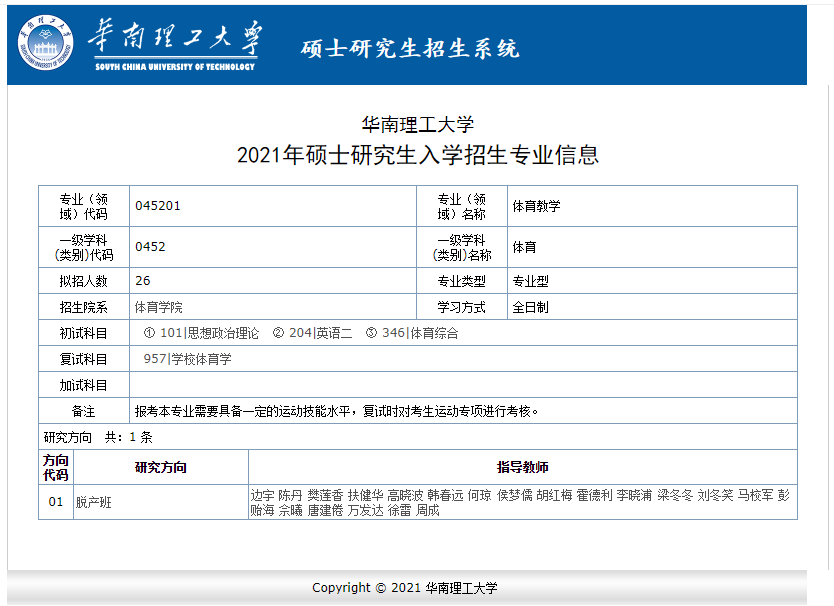This screenshot has width=834, height=606.
Task: Select the discipline code value 0452
Action: click(150, 247)
